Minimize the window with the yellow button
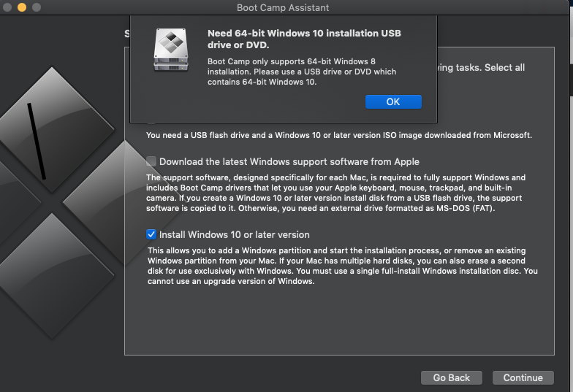573x392 pixels. [x=22, y=7]
